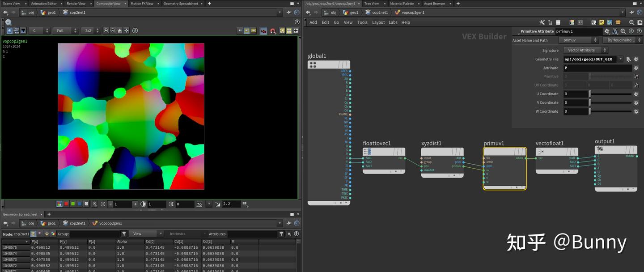Expand the View dropdown in geometry spreadsheet

click(x=146, y=234)
